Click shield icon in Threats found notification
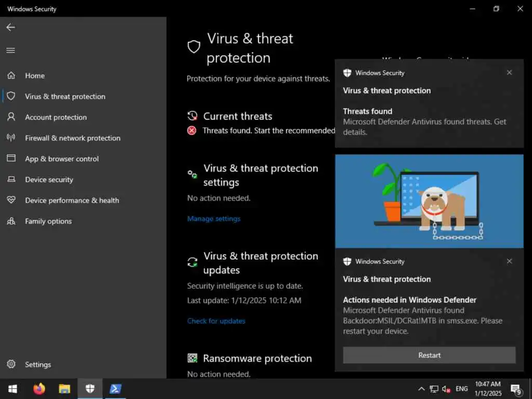 (x=347, y=73)
